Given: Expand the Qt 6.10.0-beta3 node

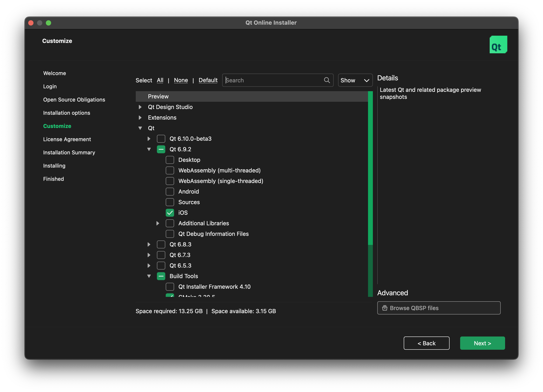Looking at the screenshot, I should (x=149, y=139).
